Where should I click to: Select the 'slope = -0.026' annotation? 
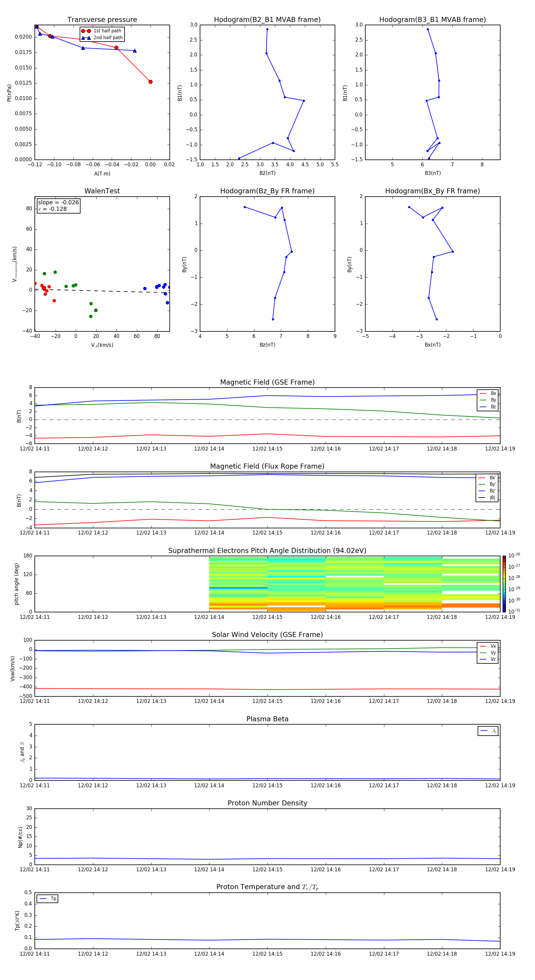pos(58,203)
